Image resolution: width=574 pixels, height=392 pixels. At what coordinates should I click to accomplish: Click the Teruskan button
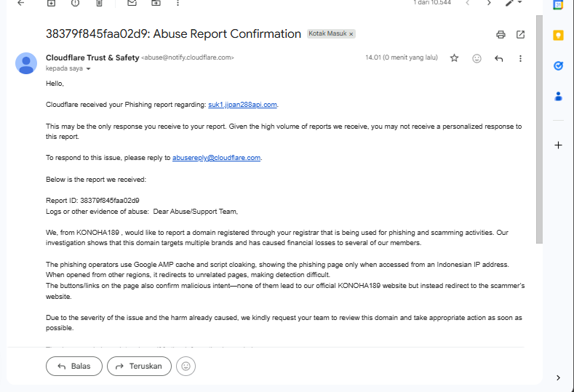(139, 366)
